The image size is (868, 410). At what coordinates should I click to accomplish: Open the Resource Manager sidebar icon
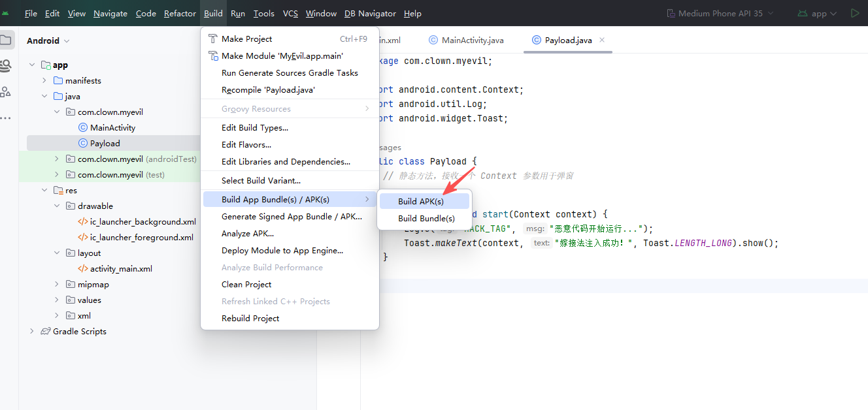coord(6,65)
